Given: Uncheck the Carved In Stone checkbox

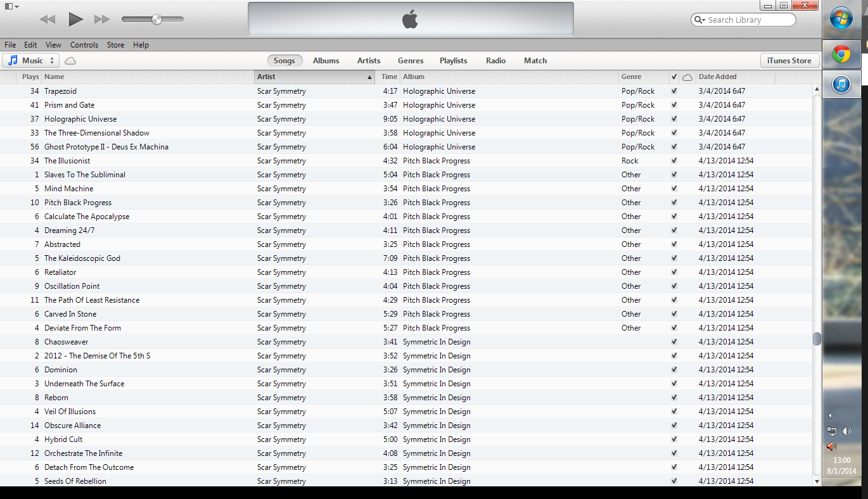Looking at the screenshot, I should pos(674,314).
